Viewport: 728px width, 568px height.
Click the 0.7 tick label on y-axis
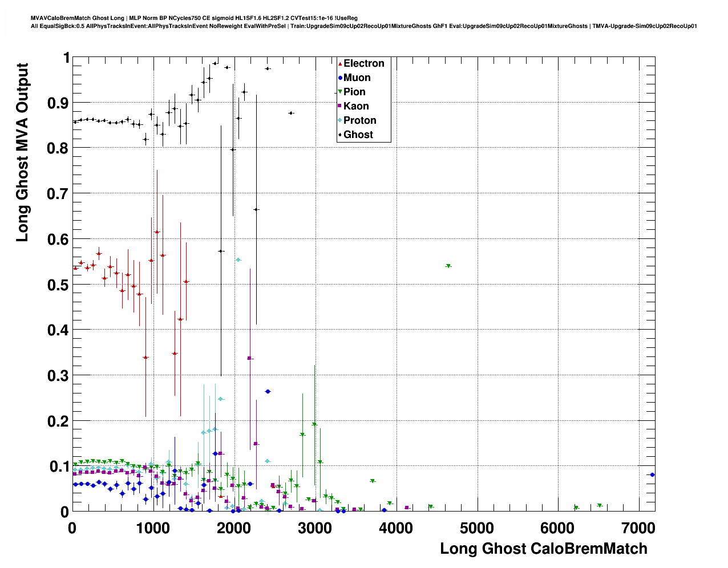57,194
